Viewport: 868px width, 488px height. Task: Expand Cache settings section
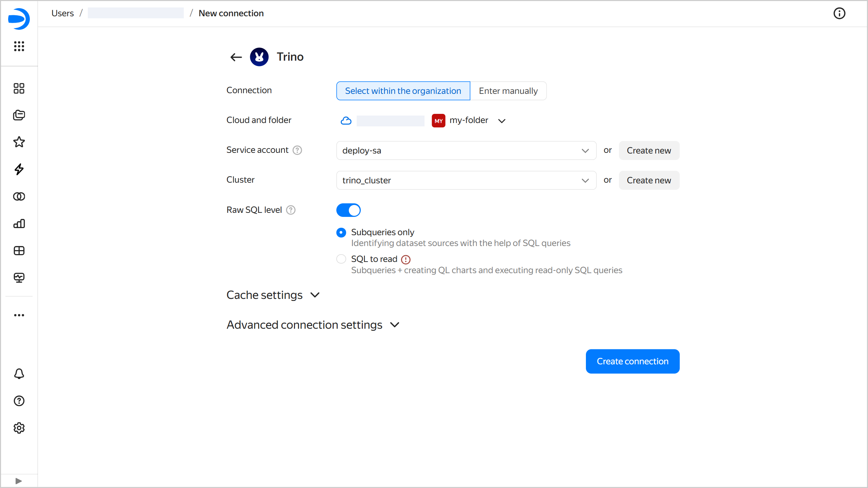click(273, 295)
